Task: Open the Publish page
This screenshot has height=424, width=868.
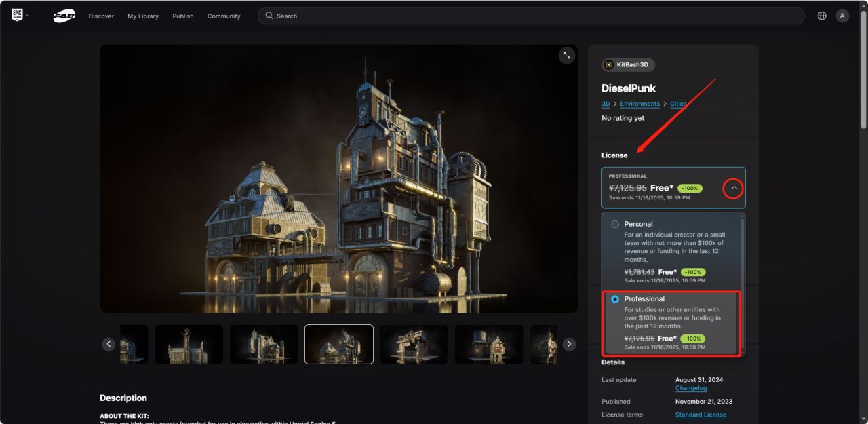Action: (x=183, y=16)
